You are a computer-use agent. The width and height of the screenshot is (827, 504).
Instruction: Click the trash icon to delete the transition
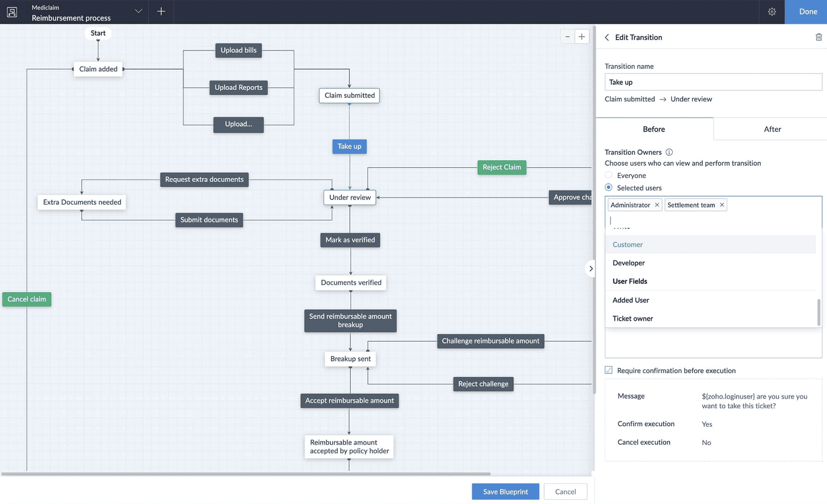(x=819, y=37)
